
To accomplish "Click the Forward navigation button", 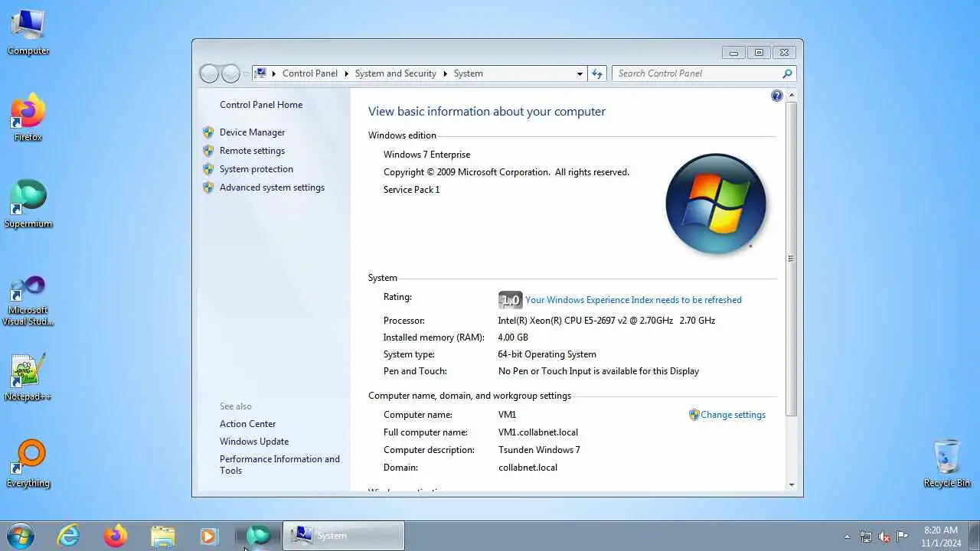I will 230,73.
